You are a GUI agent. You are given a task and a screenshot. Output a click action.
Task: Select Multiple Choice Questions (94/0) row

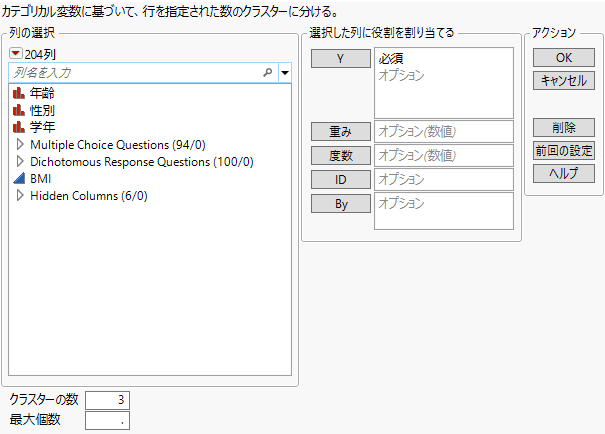coord(118,145)
